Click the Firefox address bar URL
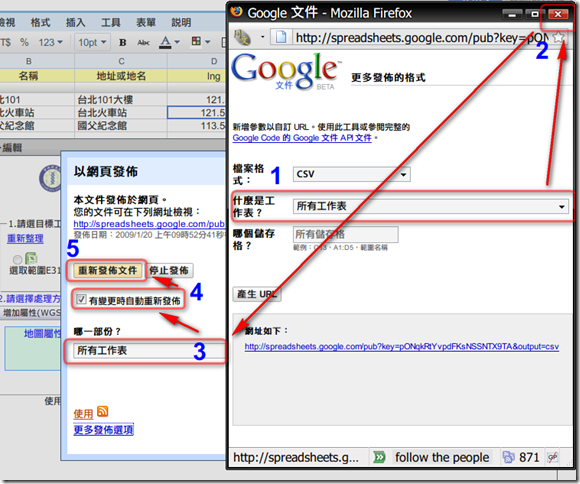The height and width of the screenshot is (484, 580). [x=422, y=37]
